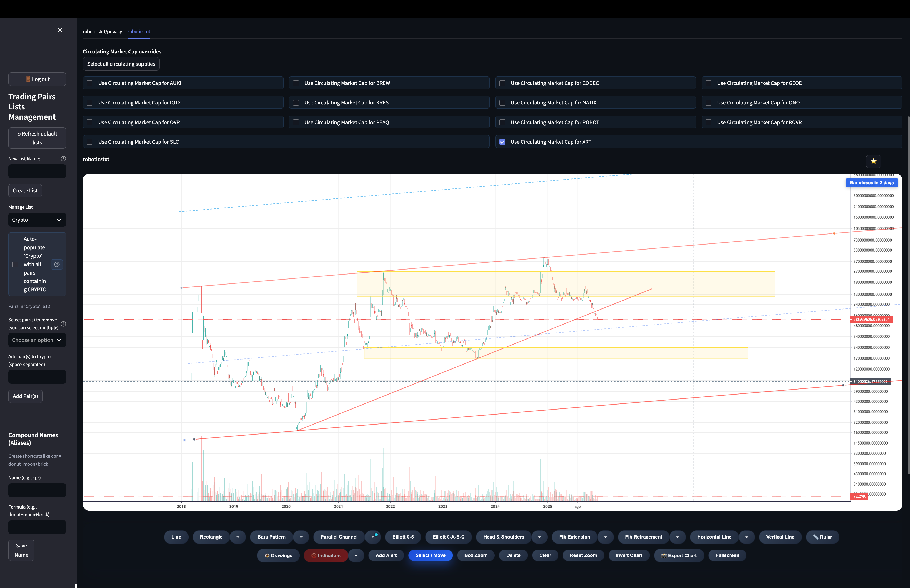This screenshot has height=588, width=910.
Task: Switch to the roboticstot/privacy tab
Action: tap(102, 32)
